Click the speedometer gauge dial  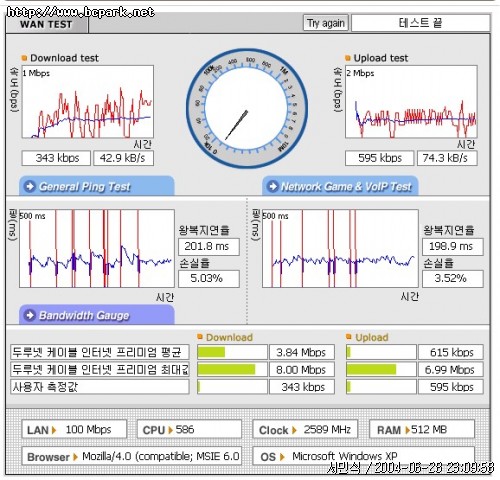247,109
